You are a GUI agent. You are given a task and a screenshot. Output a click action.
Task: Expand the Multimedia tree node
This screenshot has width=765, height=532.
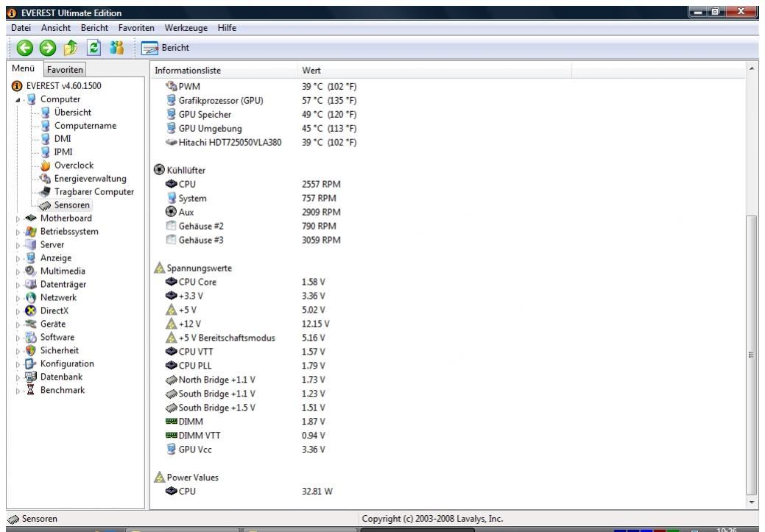18,272
